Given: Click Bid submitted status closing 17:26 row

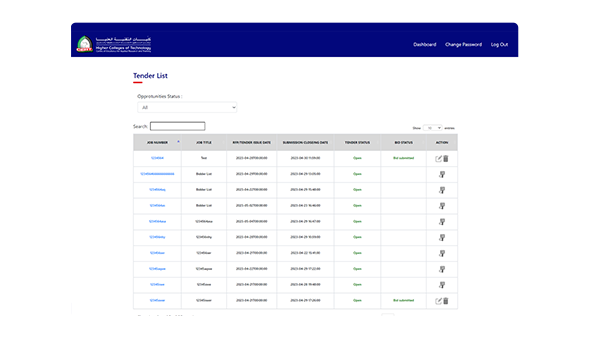Looking at the screenshot, I should 403,300.
